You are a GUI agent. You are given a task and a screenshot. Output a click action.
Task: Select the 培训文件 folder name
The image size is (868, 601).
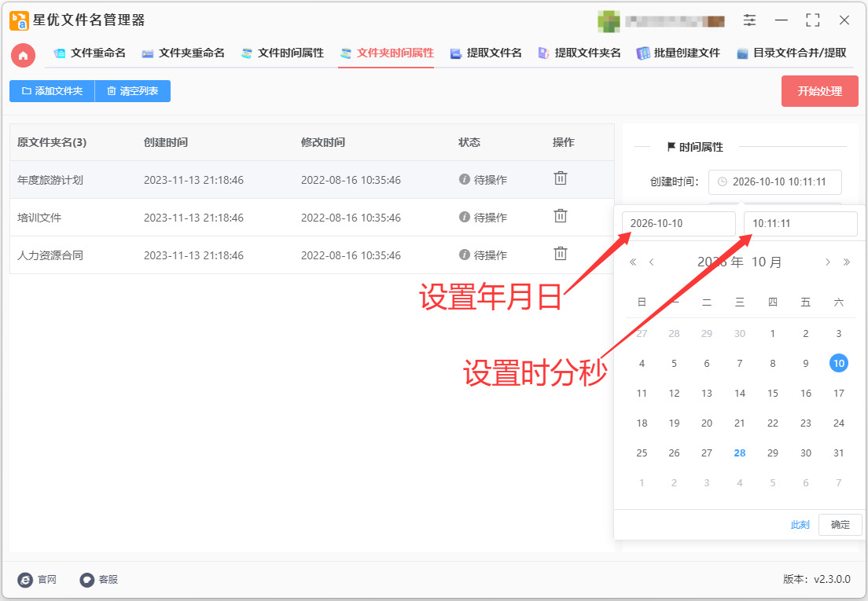39,218
